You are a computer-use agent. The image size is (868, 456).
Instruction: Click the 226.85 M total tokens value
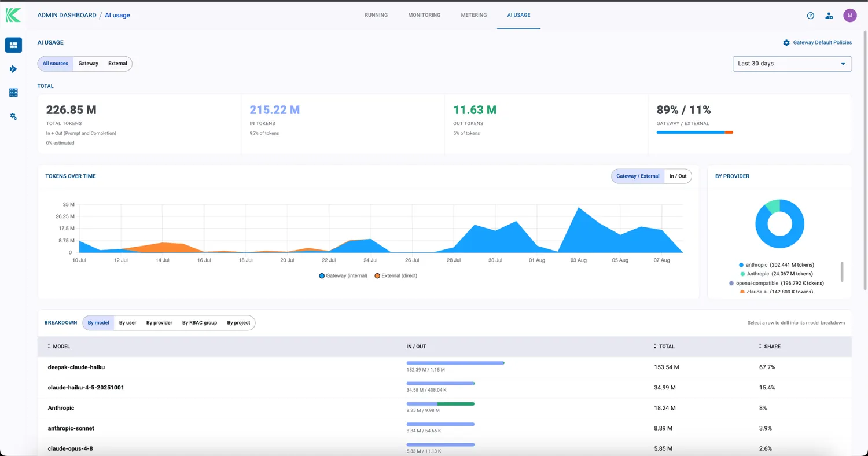point(71,110)
